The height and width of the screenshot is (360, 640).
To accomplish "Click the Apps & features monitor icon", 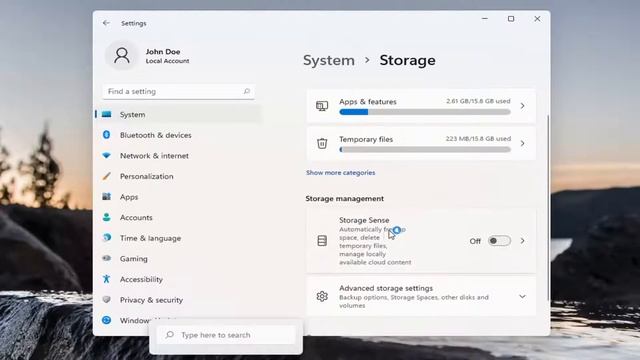I will (x=322, y=106).
